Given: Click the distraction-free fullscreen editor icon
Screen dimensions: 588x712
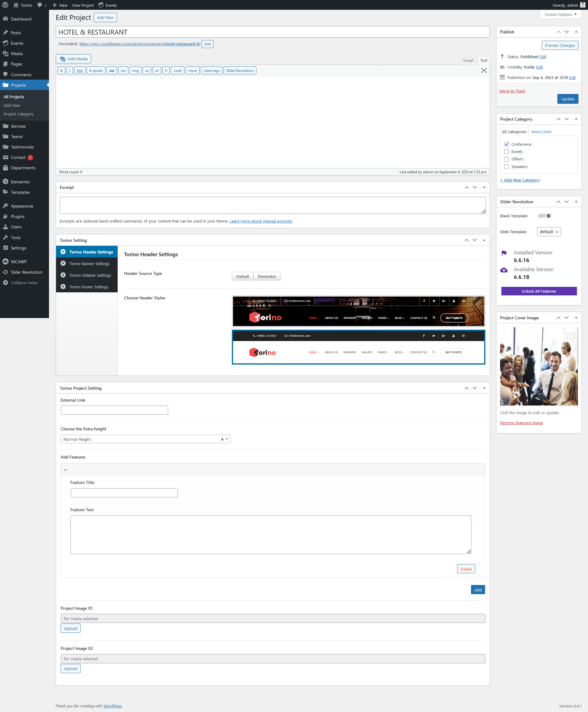Looking at the screenshot, I should [x=484, y=70].
